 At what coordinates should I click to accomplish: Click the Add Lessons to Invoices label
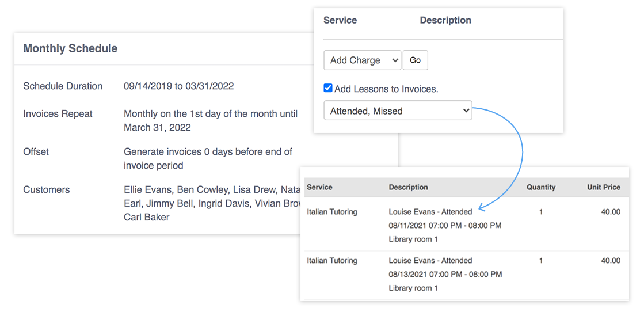(x=386, y=89)
